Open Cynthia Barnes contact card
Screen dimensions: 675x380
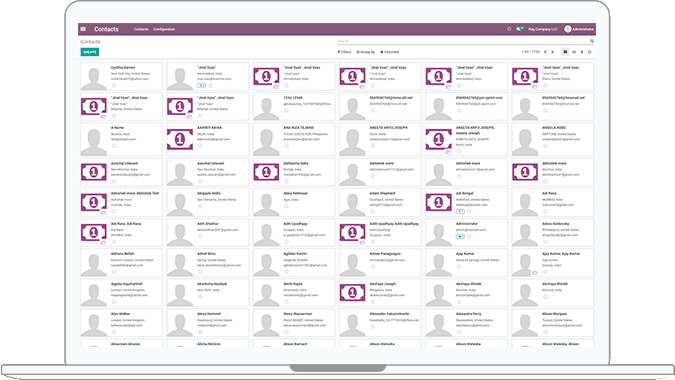click(121, 76)
